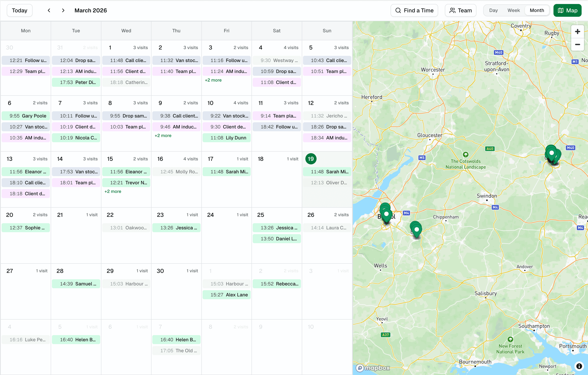Open 12:45 Molly Ro... visit
Screen dimensions: 588x375
(176, 172)
